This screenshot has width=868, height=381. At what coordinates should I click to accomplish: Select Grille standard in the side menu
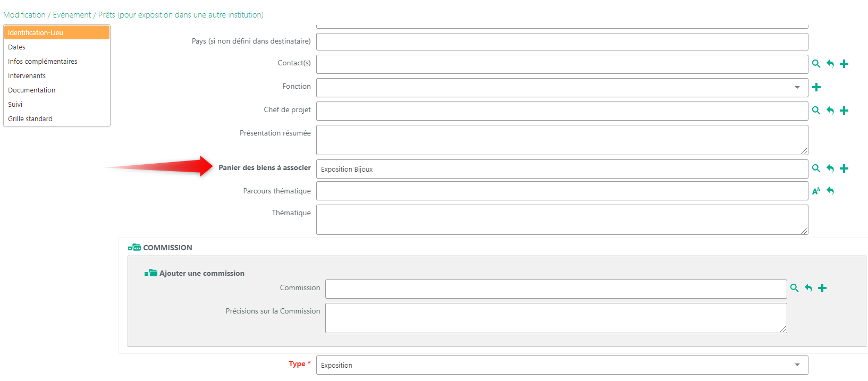pyautogui.click(x=30, y=119)
